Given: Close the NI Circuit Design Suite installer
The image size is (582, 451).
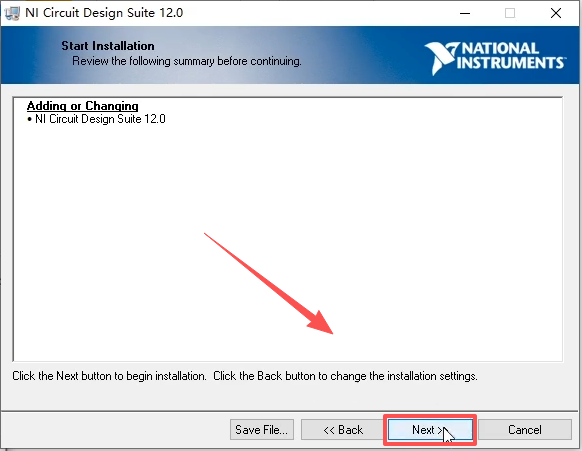Looking at the screenshot, I should pos(556,13).
